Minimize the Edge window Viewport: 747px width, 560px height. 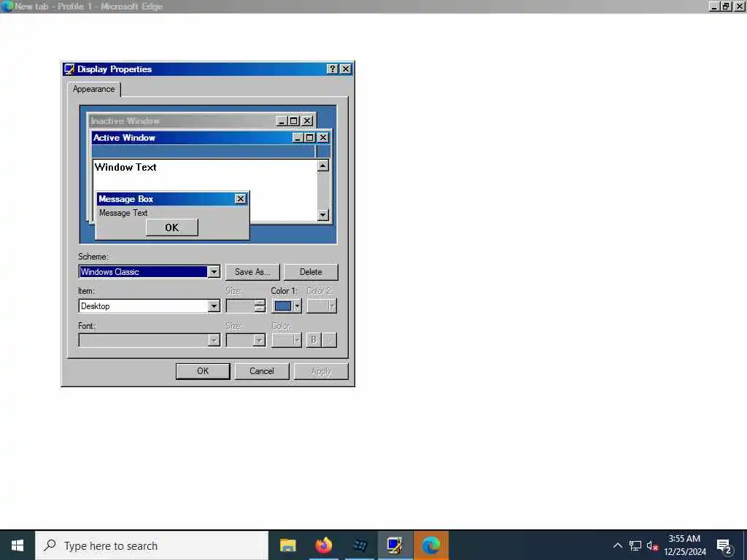(x=714, y=6)
